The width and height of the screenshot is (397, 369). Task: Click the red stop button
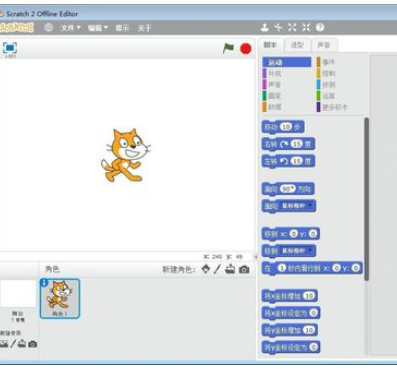(x=246, y=49)
